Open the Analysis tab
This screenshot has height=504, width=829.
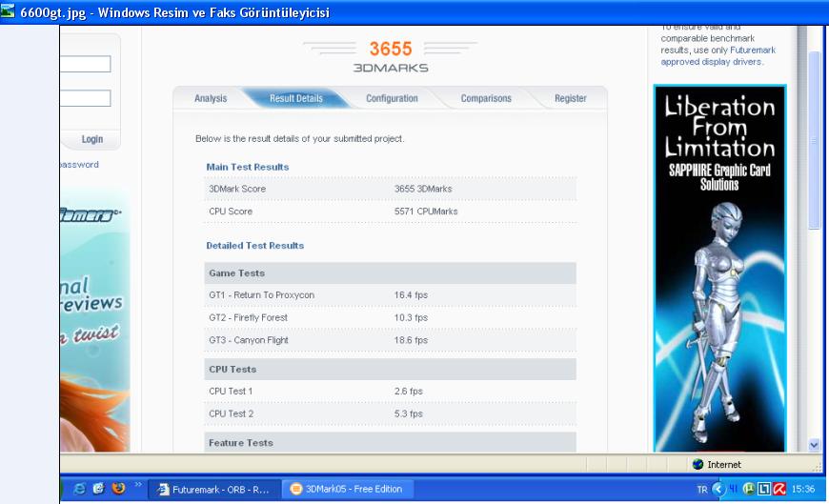[x=211, y=98]
